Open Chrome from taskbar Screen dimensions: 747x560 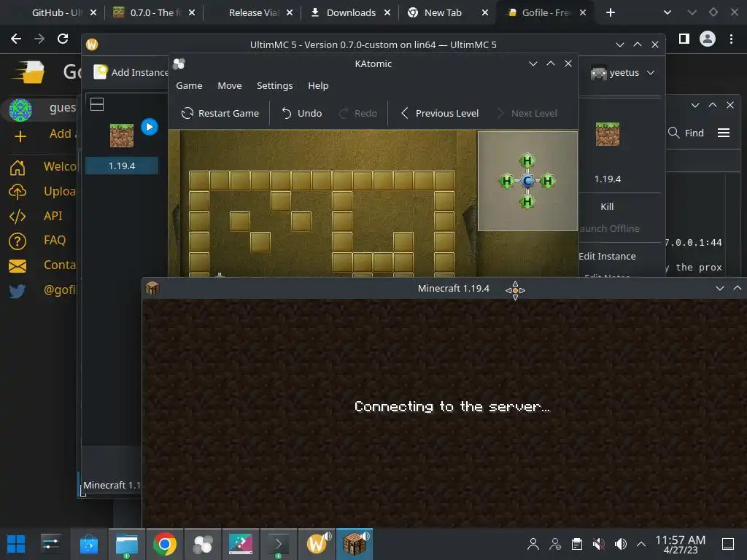point(165,544)
